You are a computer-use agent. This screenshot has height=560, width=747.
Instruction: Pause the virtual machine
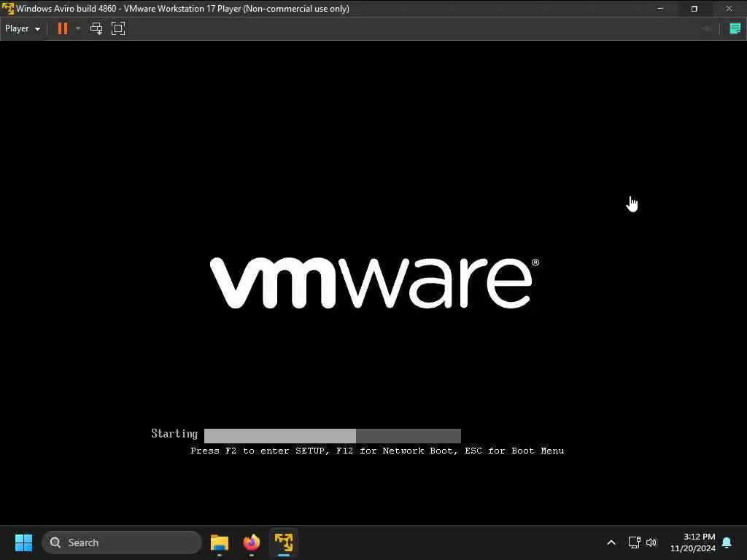63,28
